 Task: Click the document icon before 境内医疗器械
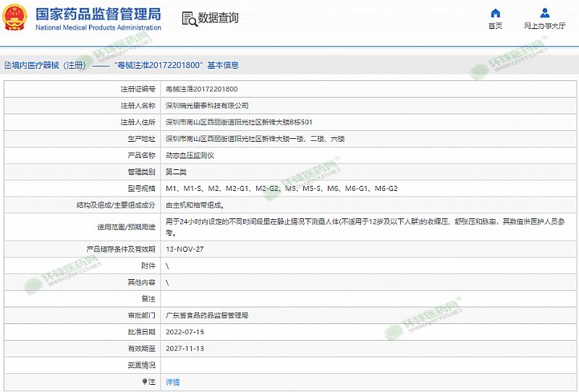[x=7, y=65]
